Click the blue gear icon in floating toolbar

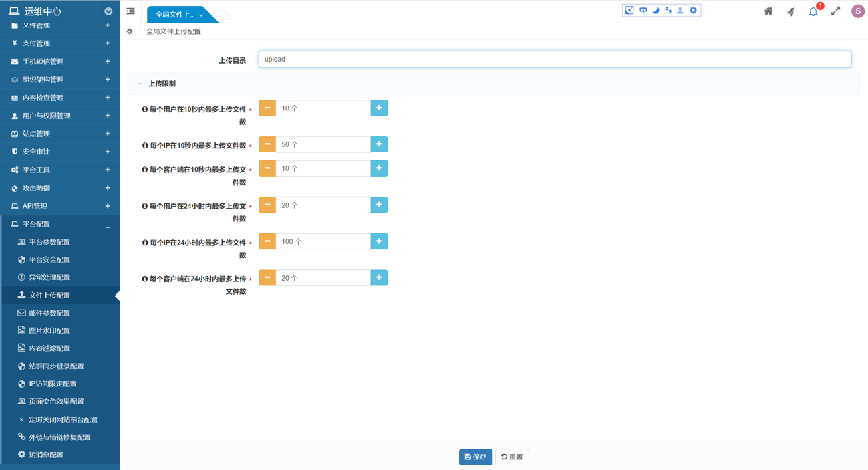click(693, 11)
